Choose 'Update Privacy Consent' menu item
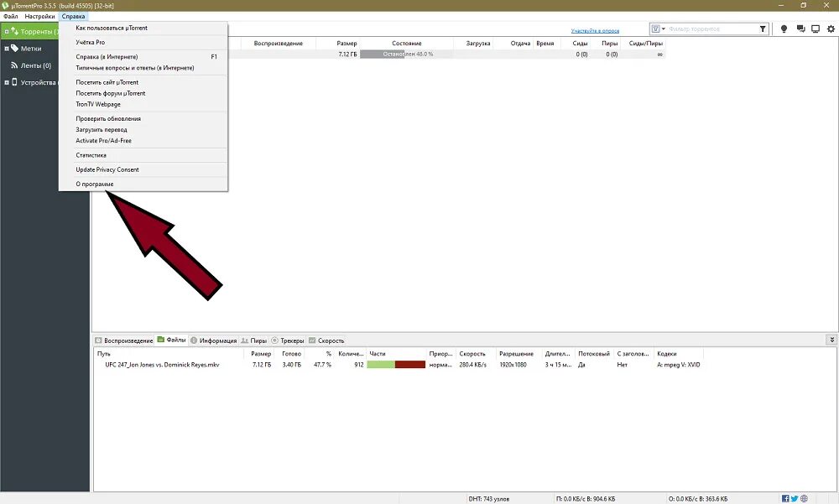This screenshot has height=504, width=839. click(143, 169)
